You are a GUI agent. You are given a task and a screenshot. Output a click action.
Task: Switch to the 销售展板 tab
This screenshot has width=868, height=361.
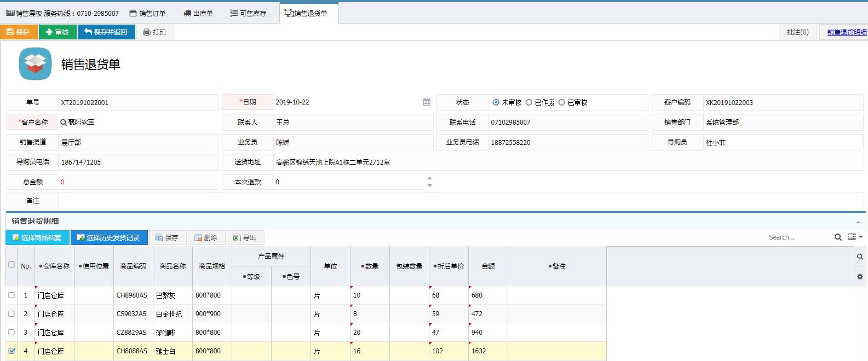click(x=62, y=13)
